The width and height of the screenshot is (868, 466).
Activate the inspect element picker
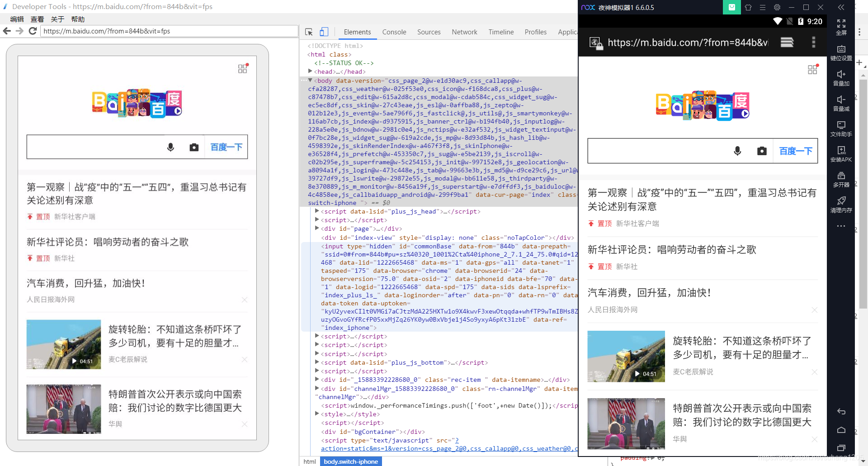tap(309, 32)
